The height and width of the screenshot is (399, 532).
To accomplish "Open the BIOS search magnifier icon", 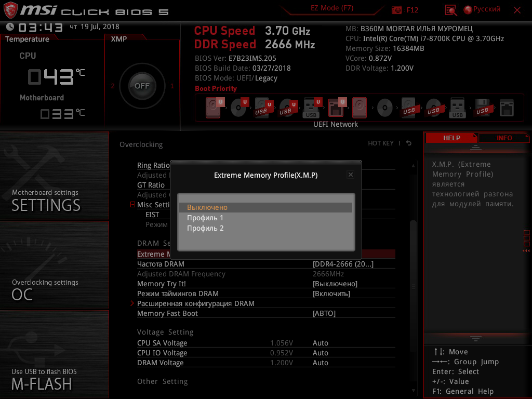I will click(x=450, y=10).
